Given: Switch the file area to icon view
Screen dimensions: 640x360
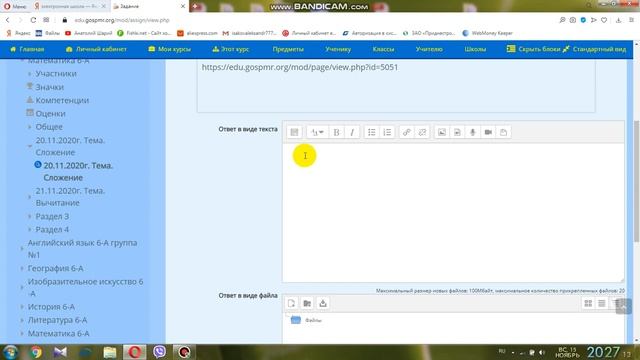Looking at the screenshot, I should (x=588, y=303).
